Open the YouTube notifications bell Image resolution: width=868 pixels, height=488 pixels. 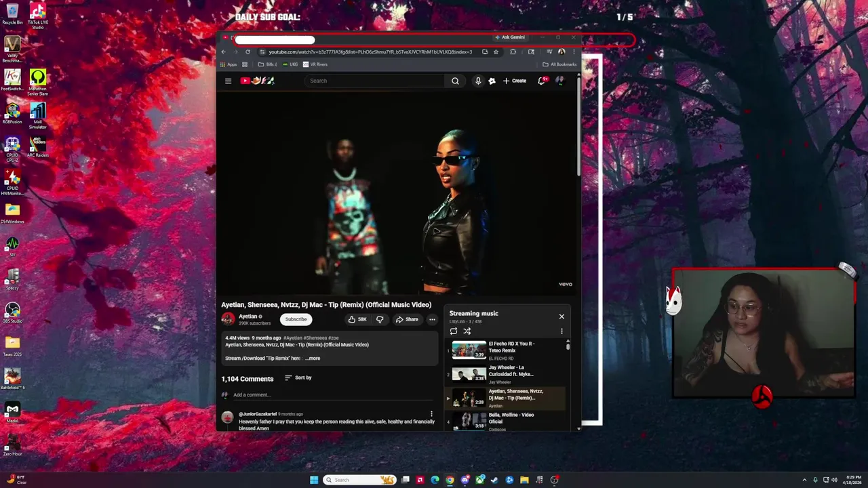click(541, 81)
